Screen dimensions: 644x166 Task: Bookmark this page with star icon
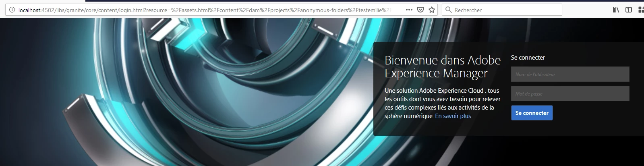pyautogui.click(x=432, y=10)
